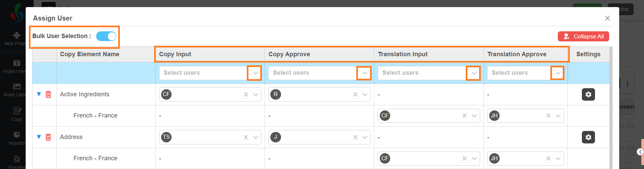Remove J user from Address Copy Approve
The image size is (644, 169).
355,137
